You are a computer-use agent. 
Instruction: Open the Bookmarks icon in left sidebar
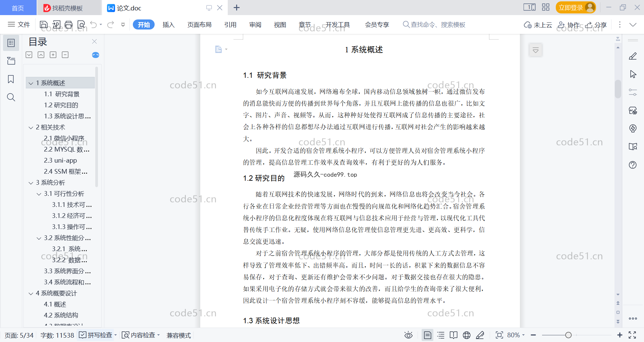tap(11, 79)
